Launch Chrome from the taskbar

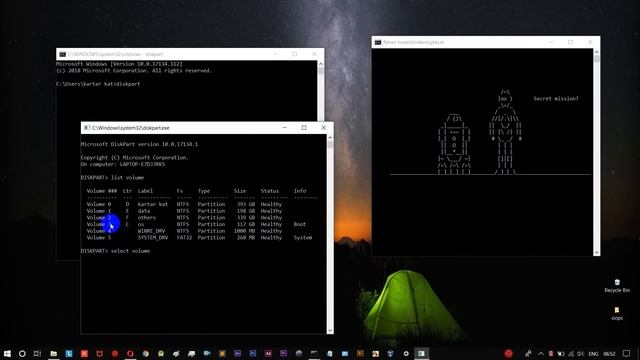tap(146, 353)
